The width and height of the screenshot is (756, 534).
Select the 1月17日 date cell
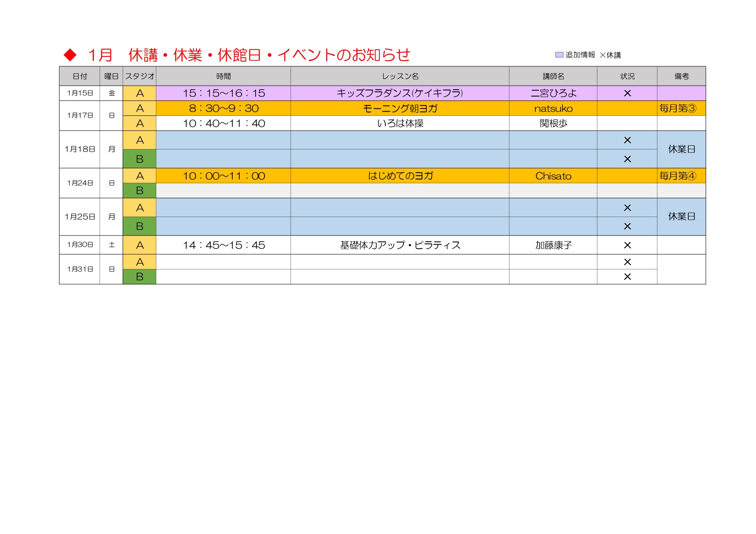tap(80, 115)
